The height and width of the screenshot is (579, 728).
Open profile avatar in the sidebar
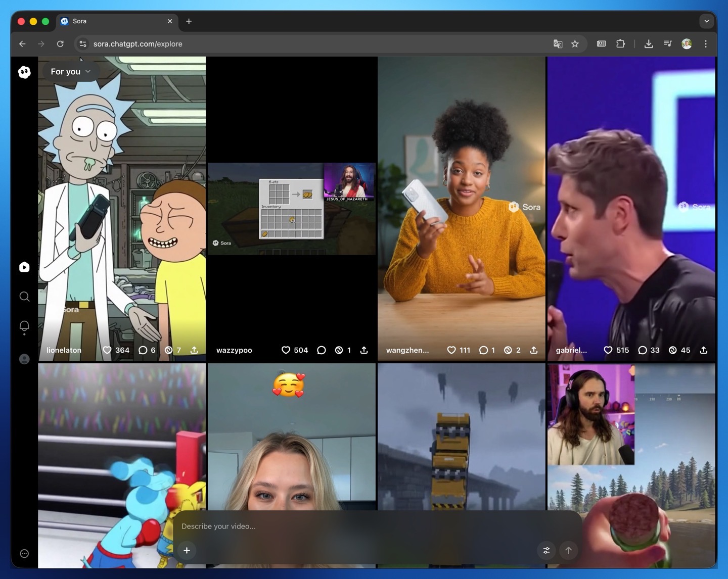click(24, 359)
